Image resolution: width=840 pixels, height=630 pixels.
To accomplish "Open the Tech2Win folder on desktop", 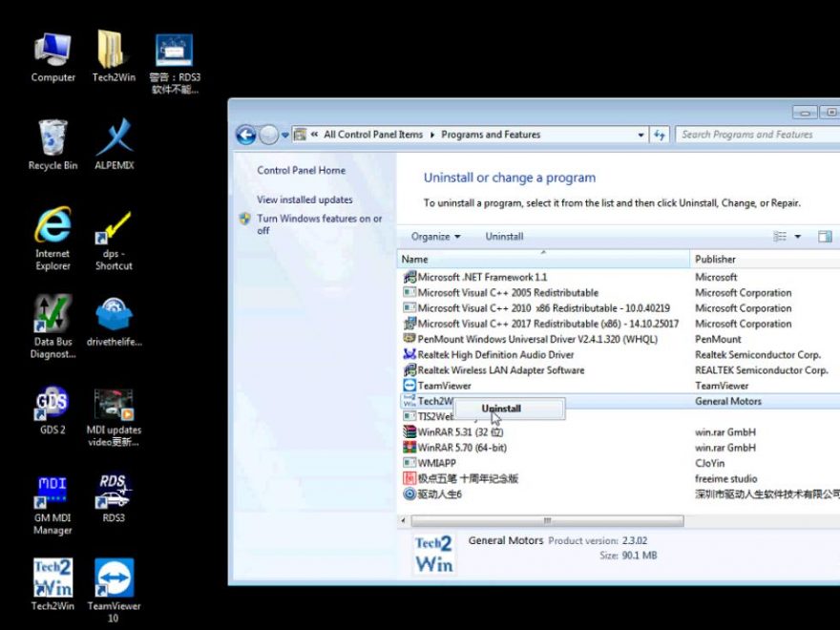I will pos(114,56).
